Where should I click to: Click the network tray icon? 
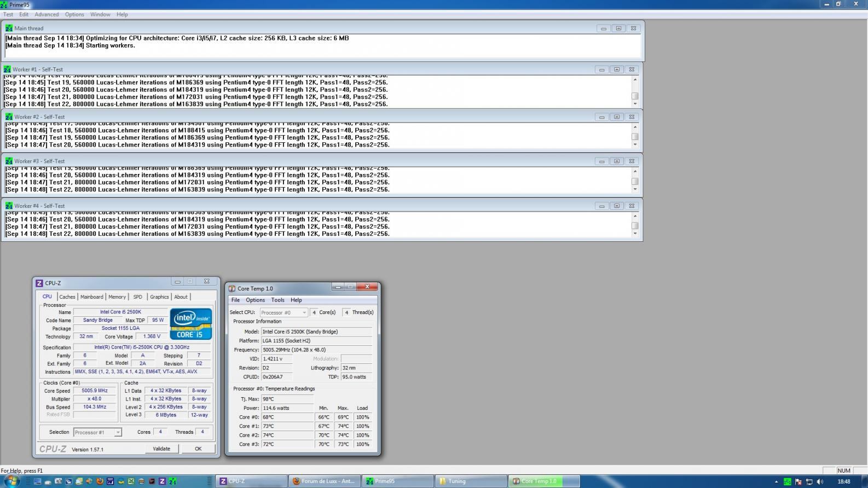[x=809, y=481]
